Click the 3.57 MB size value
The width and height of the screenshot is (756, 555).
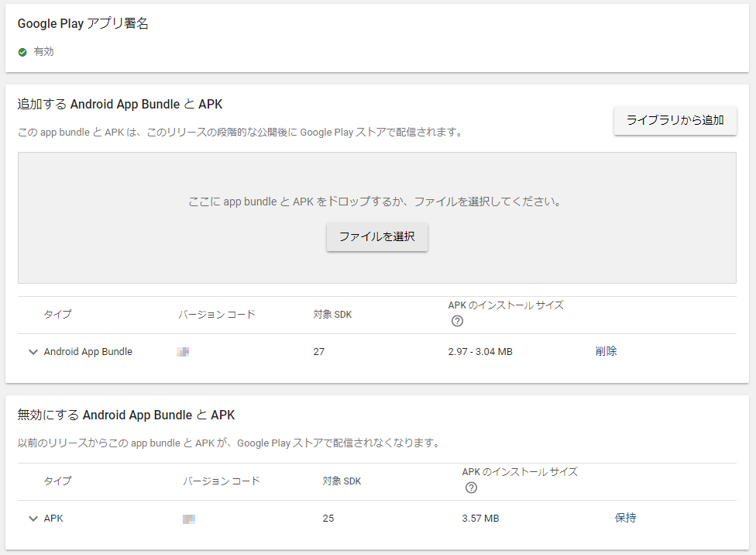pos(480,518)
